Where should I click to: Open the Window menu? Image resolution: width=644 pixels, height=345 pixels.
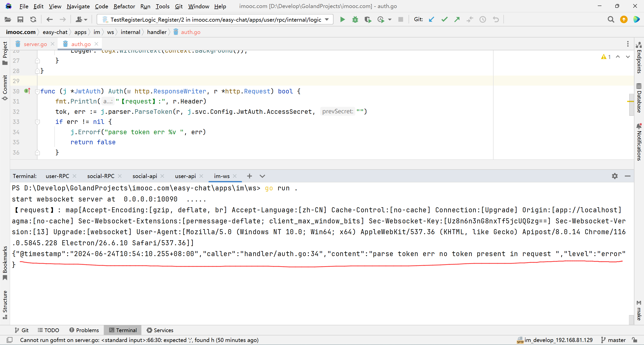point(198,6)
